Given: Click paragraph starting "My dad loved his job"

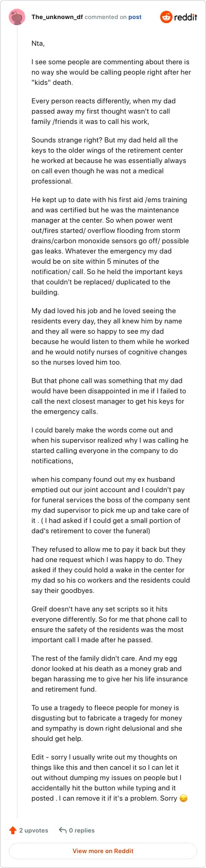Looking at the screenshot, I should (110, 336).
